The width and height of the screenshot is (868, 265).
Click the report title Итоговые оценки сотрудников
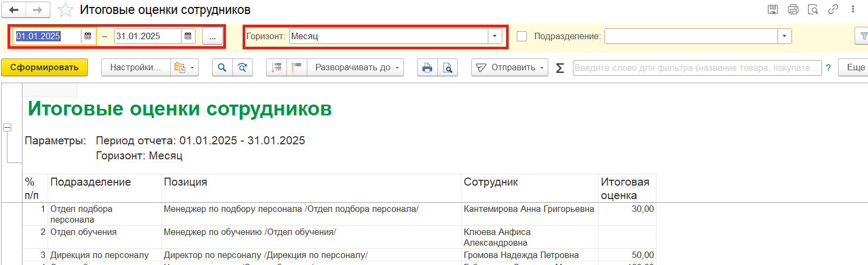coord(180,109)
